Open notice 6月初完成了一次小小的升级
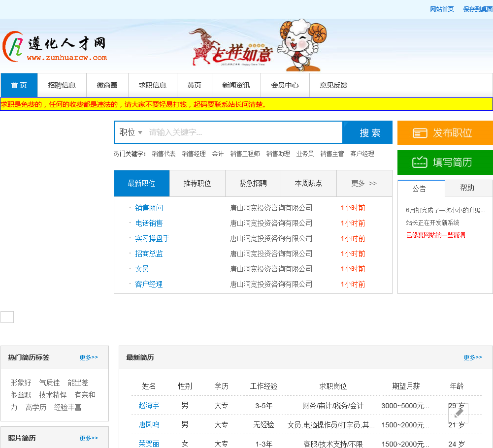 [445, 210]
